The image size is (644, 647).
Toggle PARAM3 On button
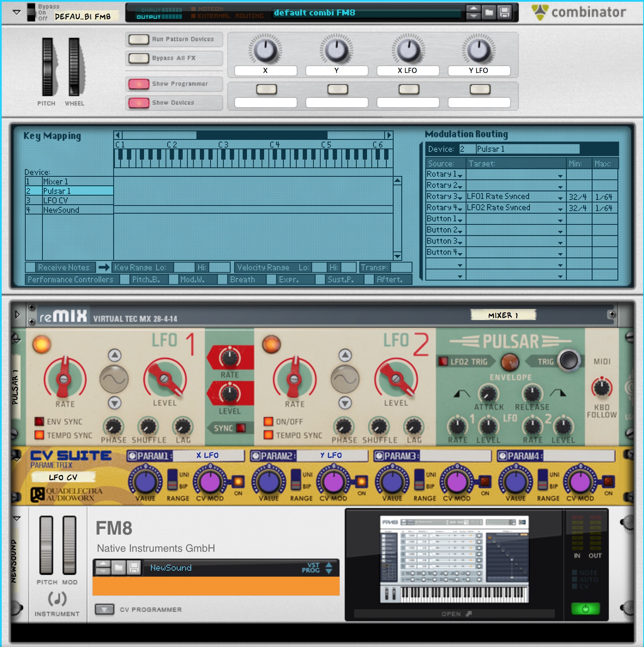[x=485, y=481]
